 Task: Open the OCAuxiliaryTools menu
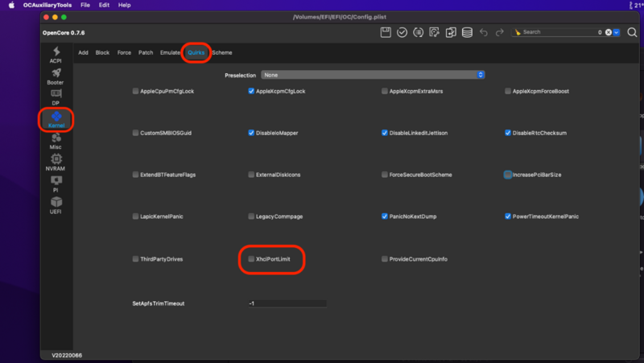[47, 5]
